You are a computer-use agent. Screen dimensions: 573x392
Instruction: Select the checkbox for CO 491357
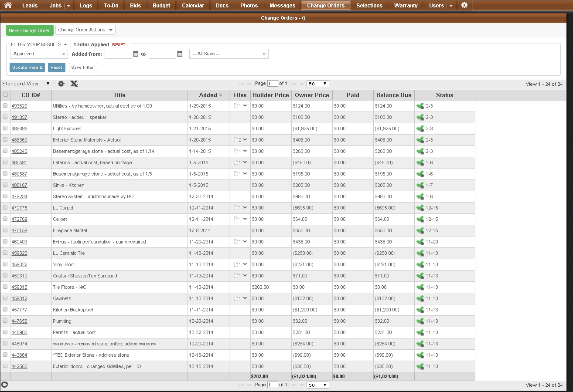(5, 117)
